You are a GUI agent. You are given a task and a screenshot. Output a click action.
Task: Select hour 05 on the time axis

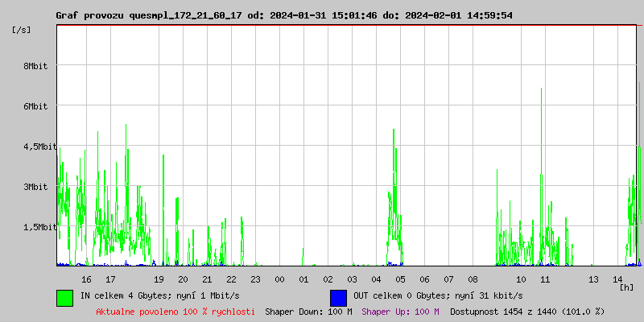400,279
